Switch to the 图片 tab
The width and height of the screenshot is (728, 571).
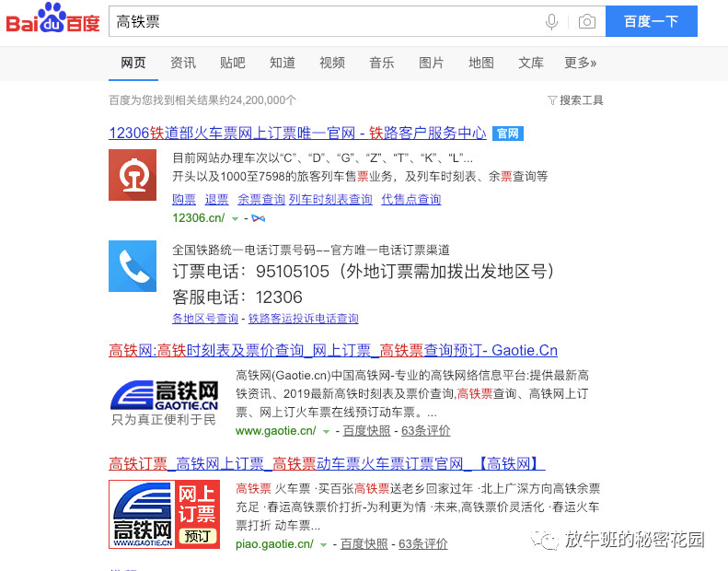432,63
